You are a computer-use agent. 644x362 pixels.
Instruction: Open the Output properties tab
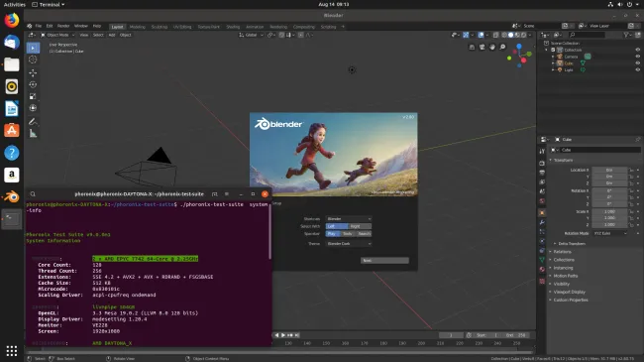[542, 173]
